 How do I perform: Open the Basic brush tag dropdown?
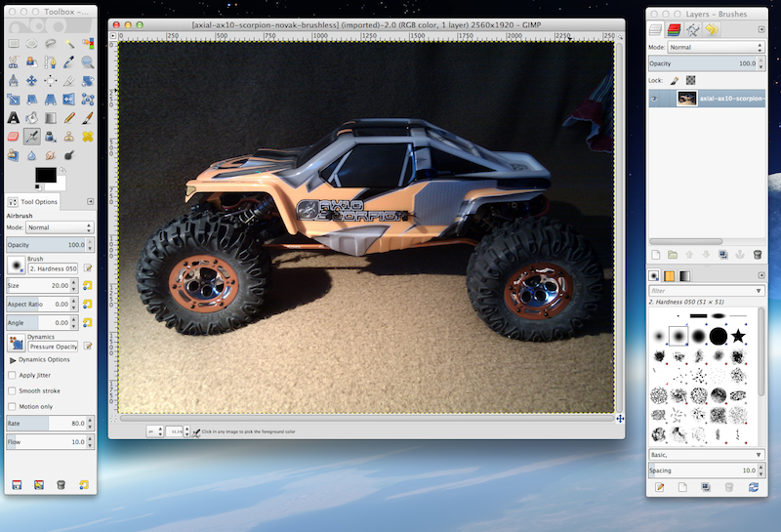coord(705,455)
